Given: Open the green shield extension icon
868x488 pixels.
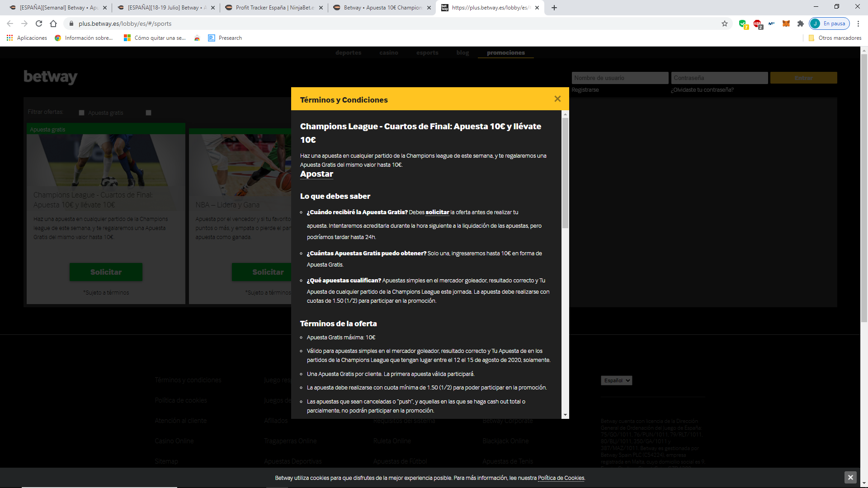Looking at the screenshot, I should (x=743, y=24).
